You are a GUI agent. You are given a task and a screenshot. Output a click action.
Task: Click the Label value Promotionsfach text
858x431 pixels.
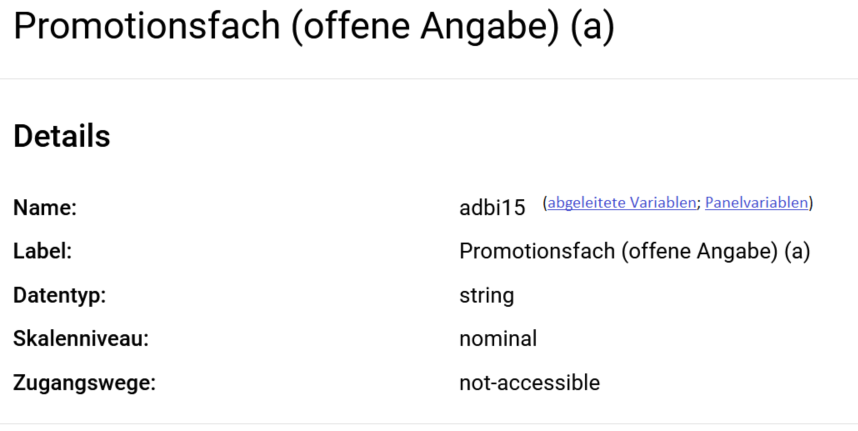point(635,252)
